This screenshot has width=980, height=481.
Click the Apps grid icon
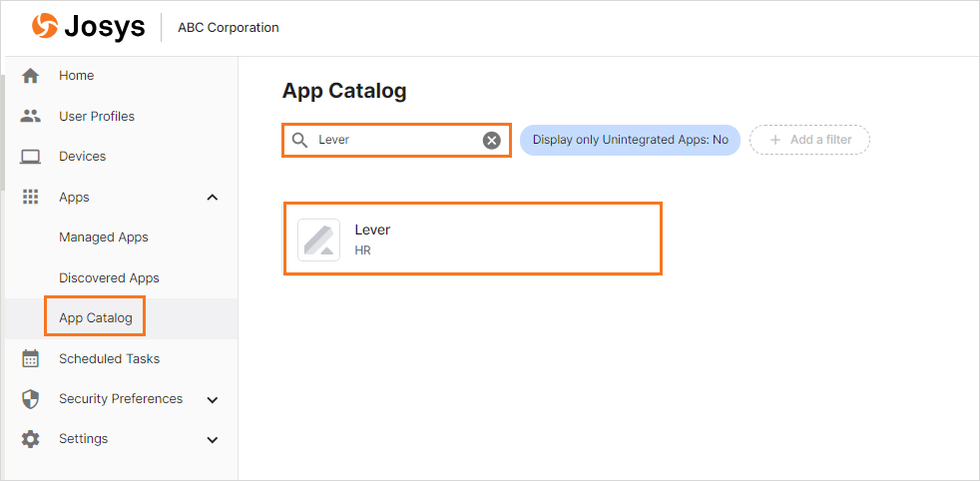click(x=30, y=198)
